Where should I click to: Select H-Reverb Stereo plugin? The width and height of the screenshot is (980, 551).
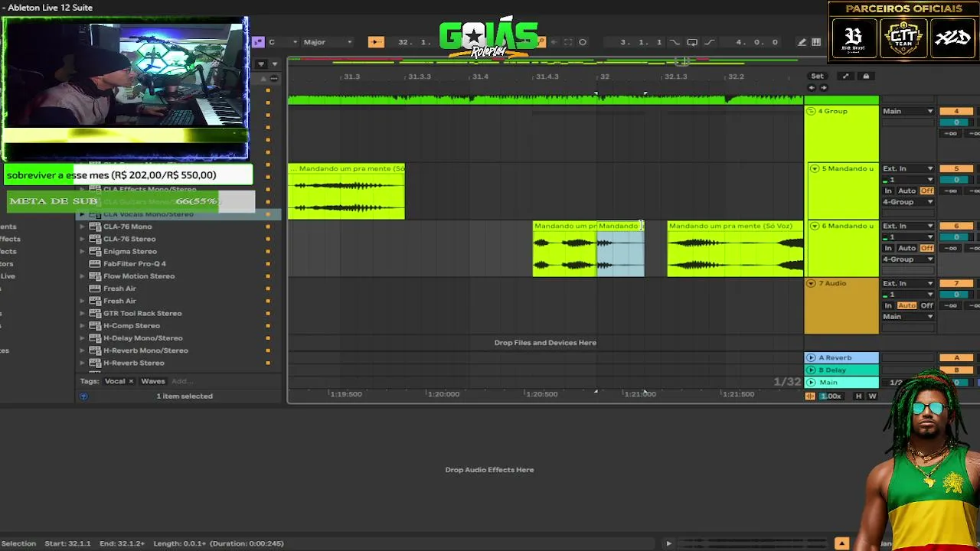(x=134, y=364)
